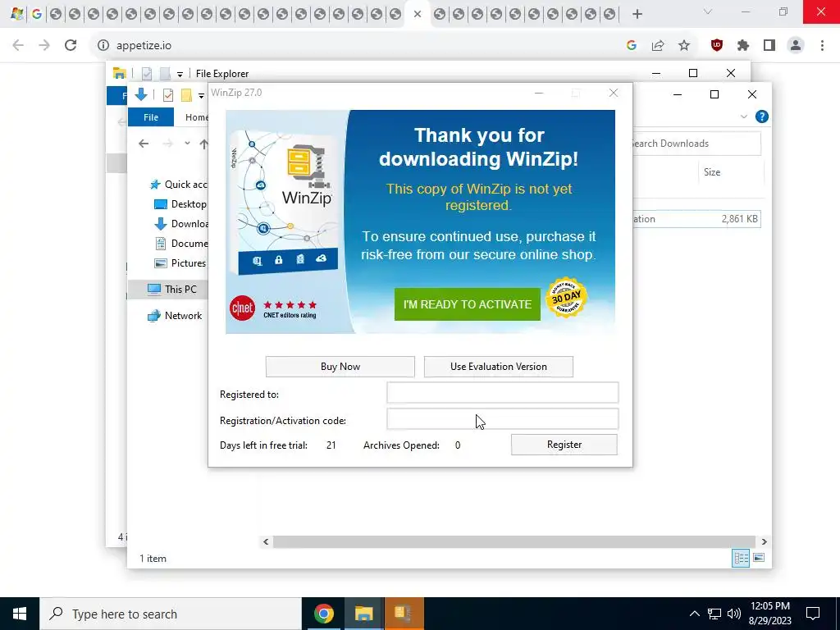Click the Google icon in address bar
Screen dimensions: 840x630
pyautogui.click(x=631, y=46)
